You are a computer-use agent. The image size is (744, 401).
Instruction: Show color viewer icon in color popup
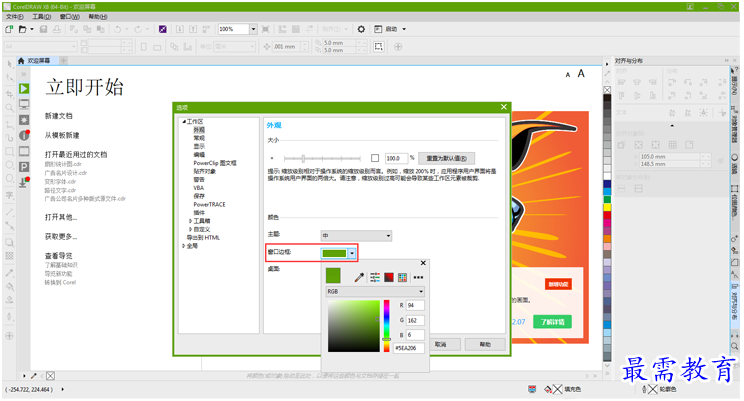pyautogui.click(x=389, y=277)
